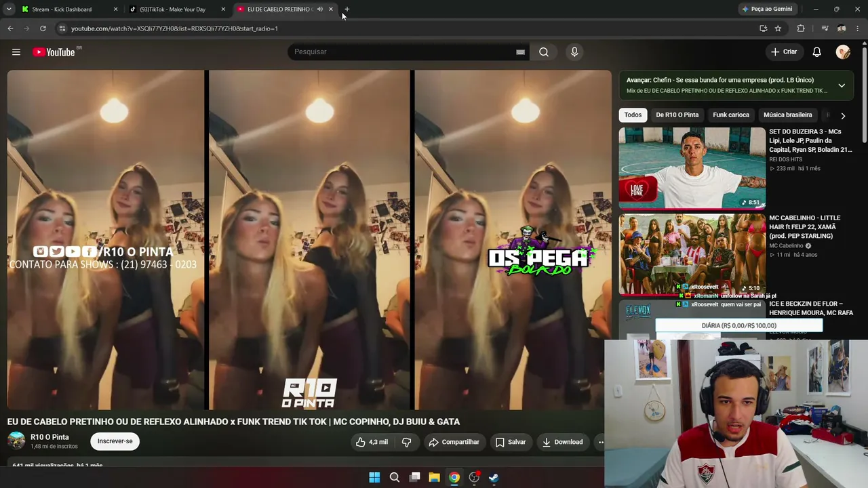The height and width of the screenshot is (488, 868).
Task: Bookmark this page with the star icon
Action: [778, 28]
